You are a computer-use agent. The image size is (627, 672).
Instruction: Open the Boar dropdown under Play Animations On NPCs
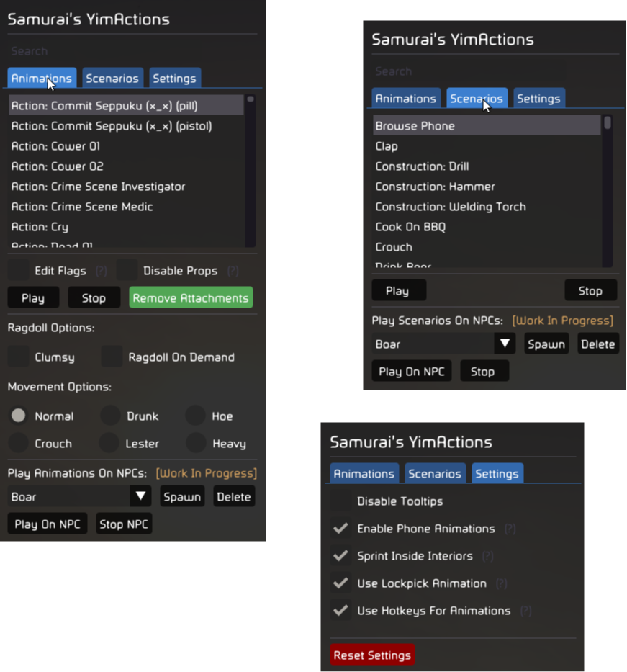tap(141, 496)
